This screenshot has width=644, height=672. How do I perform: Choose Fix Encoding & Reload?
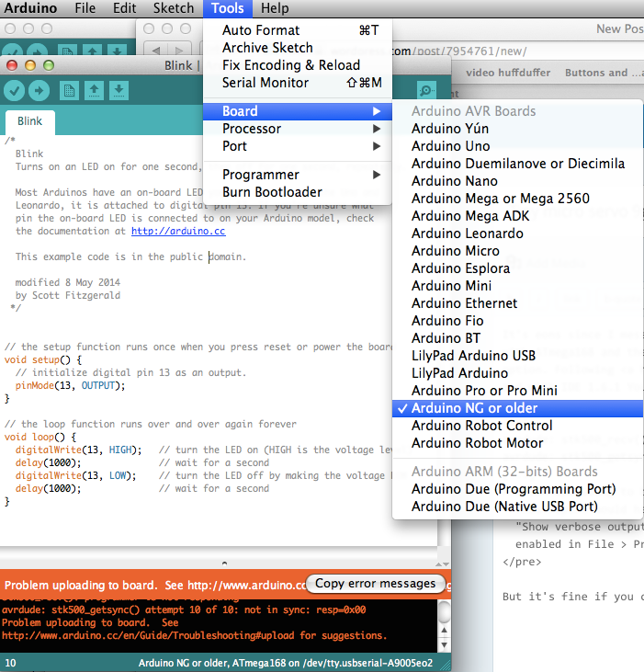coord(298,65)
